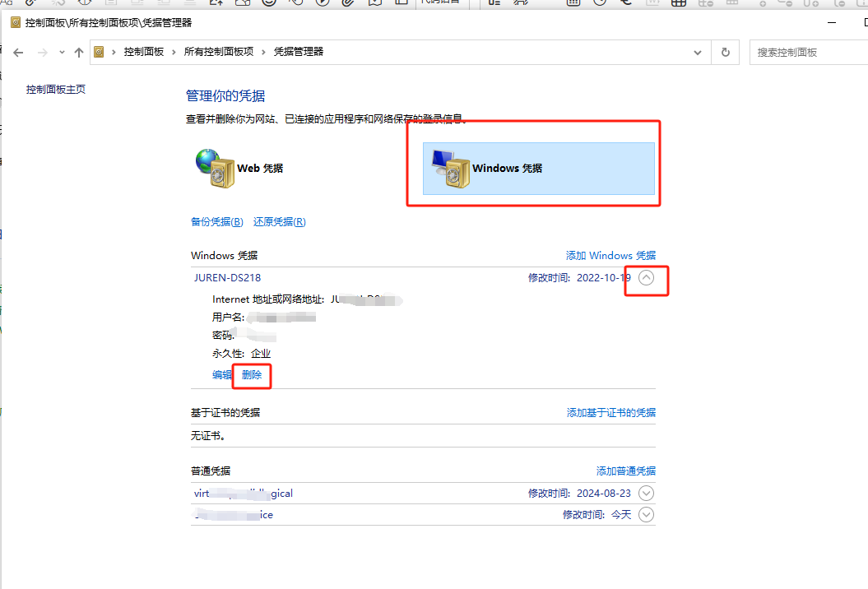Open the generic credential ending in ice
868x589 pixels.
234,515
